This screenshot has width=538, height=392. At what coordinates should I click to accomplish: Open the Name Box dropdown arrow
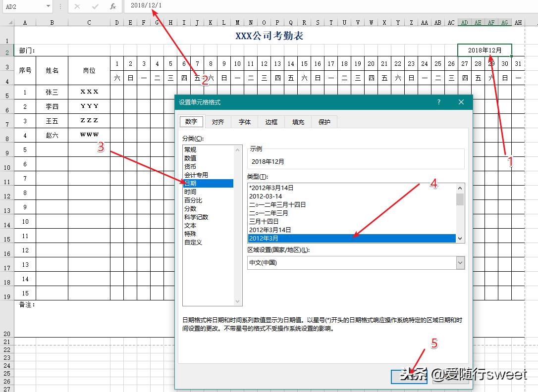(x=48, y=6)
